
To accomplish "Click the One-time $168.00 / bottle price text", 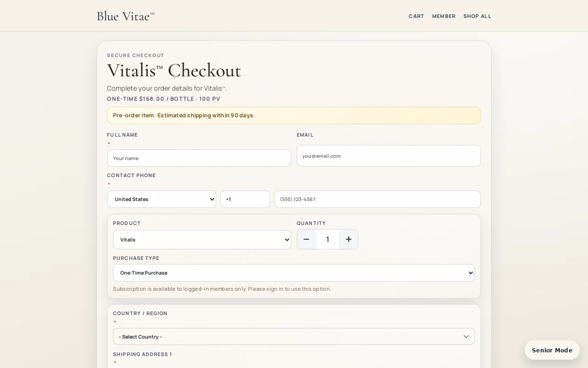I will [164, 99].
